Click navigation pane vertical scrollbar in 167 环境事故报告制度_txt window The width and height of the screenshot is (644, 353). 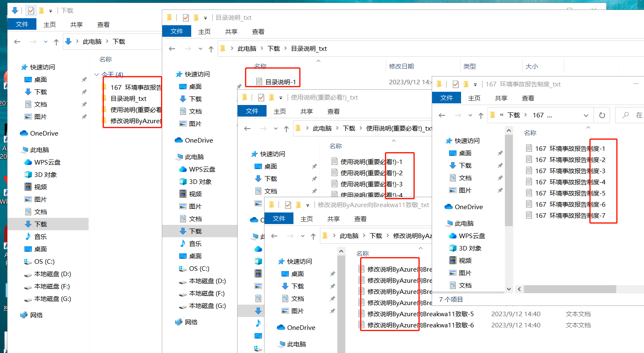click(509, 180)
